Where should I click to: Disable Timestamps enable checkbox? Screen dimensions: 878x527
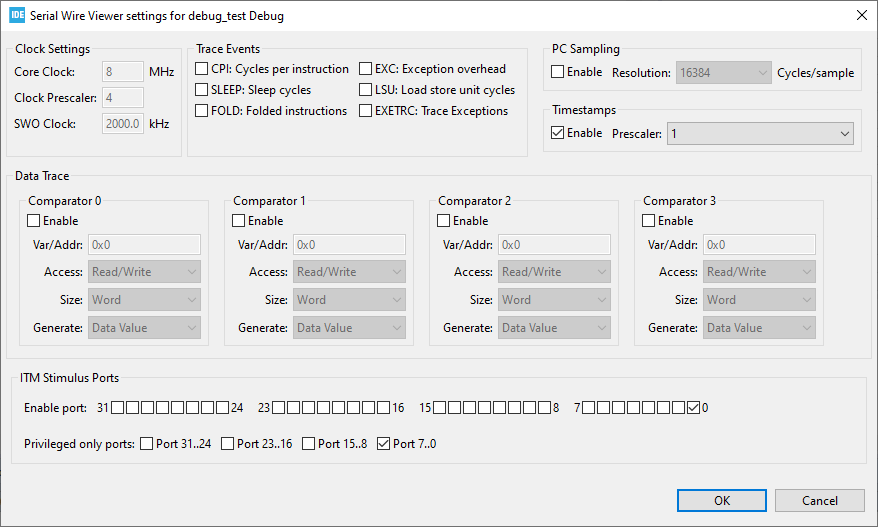coord(558,133)
